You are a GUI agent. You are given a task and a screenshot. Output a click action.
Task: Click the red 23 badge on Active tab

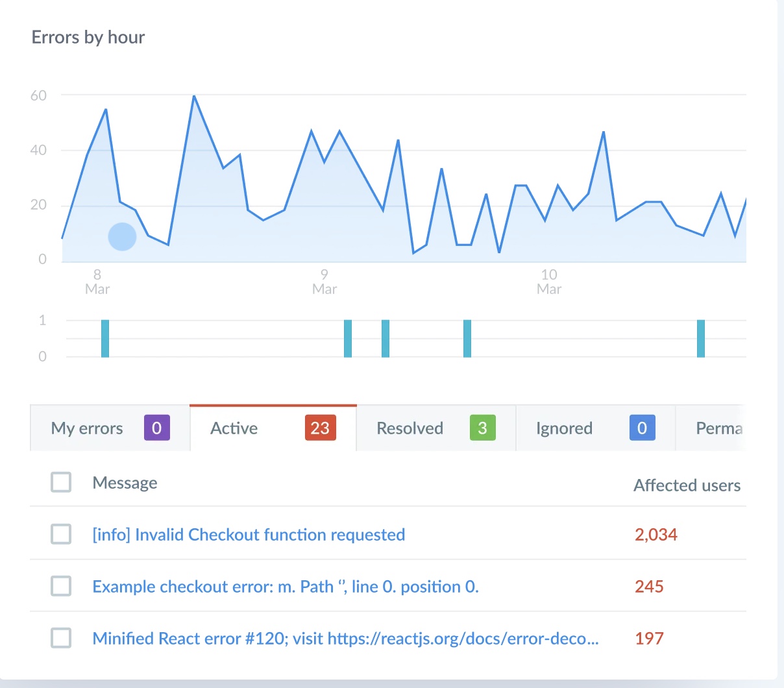(320, 428)
